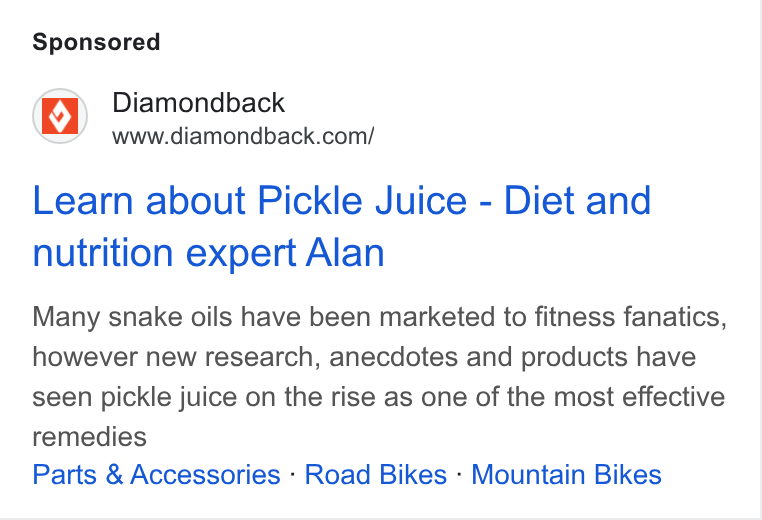Select the Diamondback advertiser name

198,103
